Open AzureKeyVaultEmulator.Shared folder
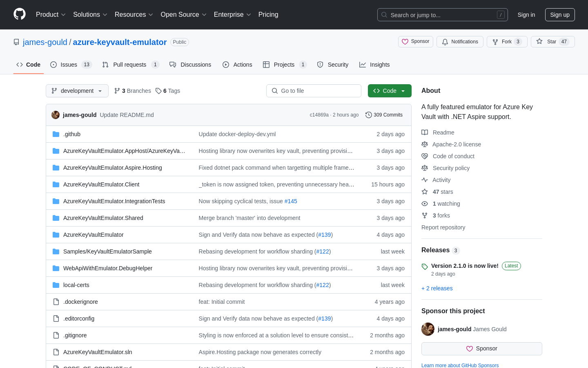588x368 pixels. (x=103, y=218)
